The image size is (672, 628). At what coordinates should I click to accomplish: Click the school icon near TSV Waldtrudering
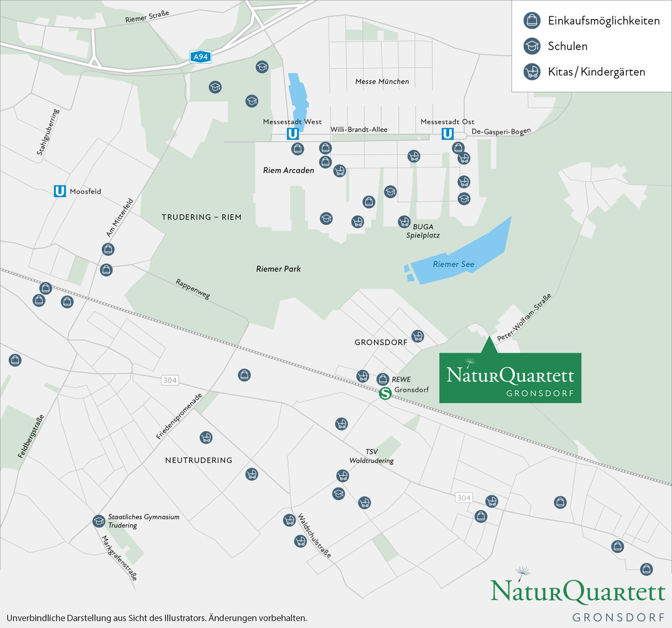coord(337,494)
